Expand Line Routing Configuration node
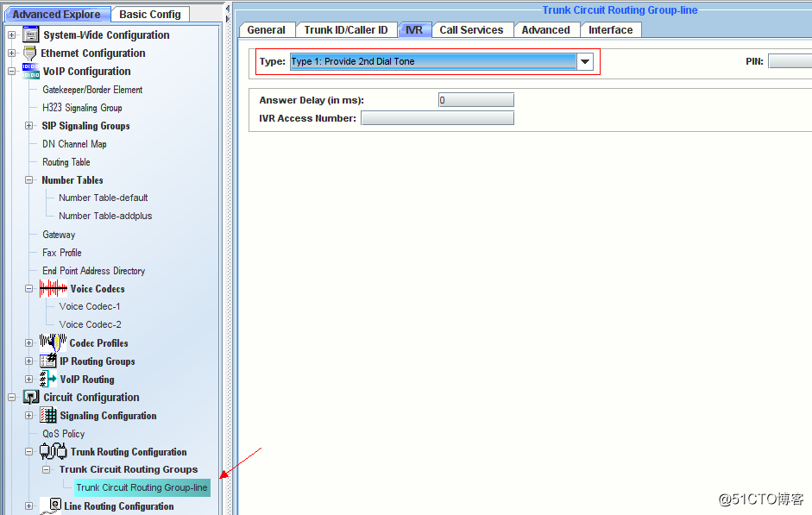Viewport: 812px width, 515px height. 29,506
